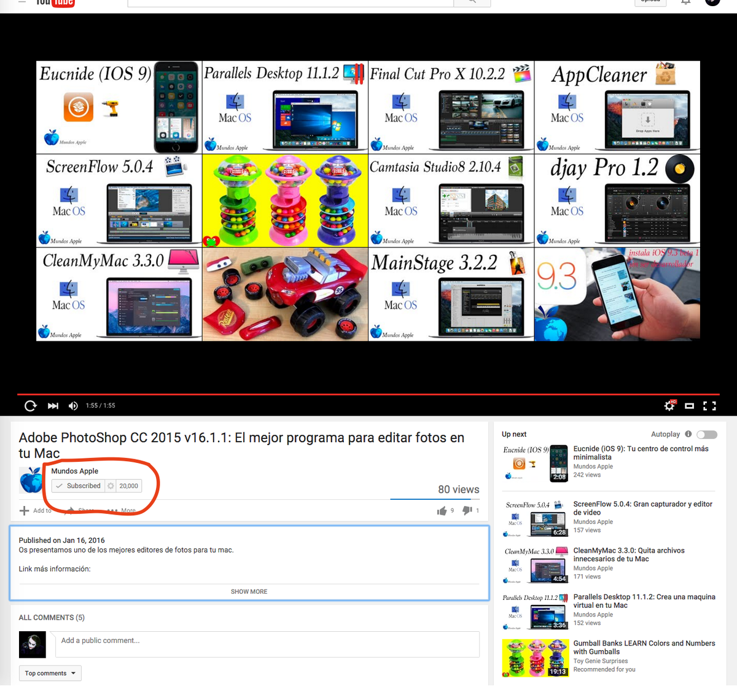Switch player to theater mode
Screen dimensions: 737x700
690,406
